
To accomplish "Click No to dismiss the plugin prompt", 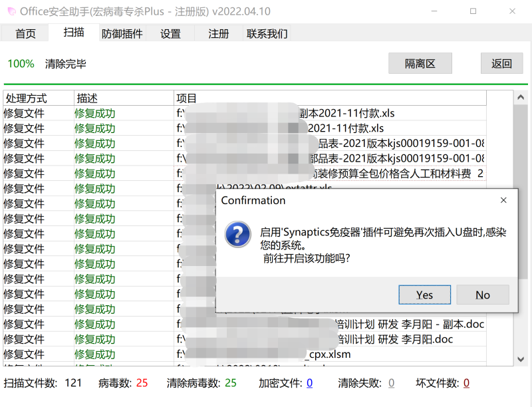I will click(483, 295).
